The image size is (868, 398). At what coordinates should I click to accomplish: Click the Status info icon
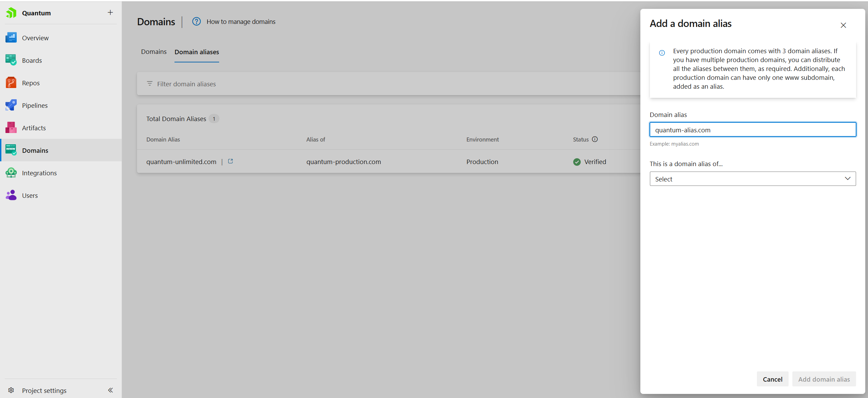[x=595, y=139]
